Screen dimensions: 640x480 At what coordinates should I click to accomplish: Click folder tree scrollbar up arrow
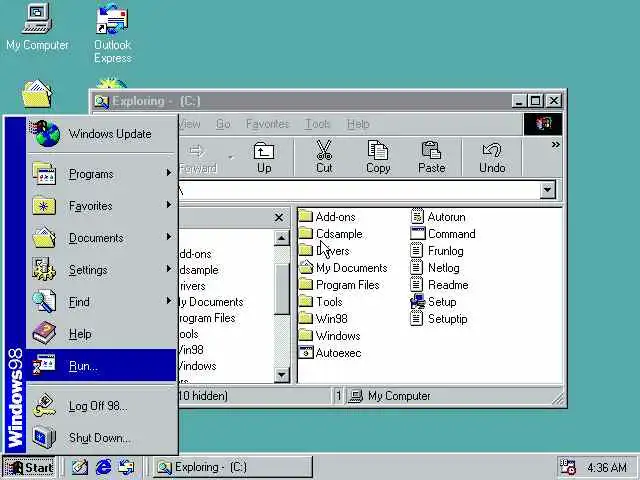point(282,238)
